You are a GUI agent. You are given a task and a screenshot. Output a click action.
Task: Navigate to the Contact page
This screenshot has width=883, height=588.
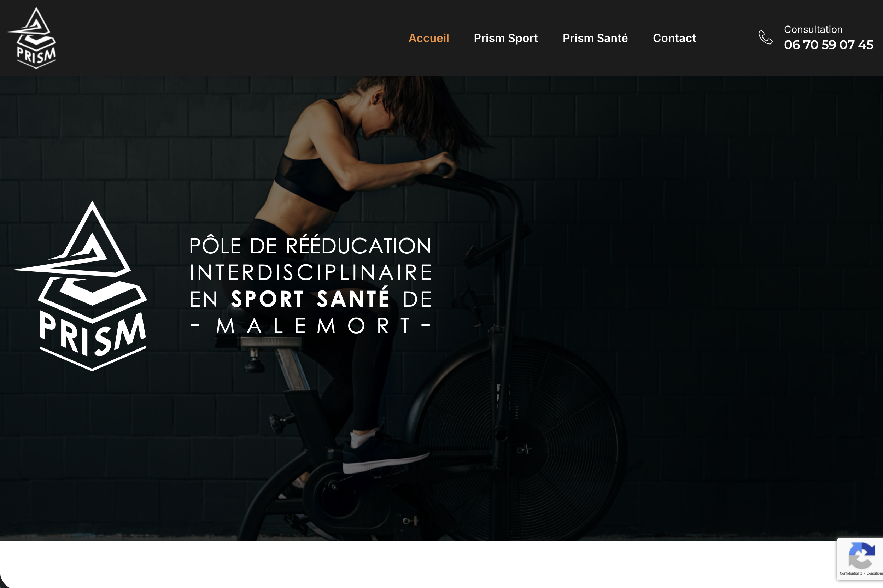pyautogui.click(x=674, y=38)
